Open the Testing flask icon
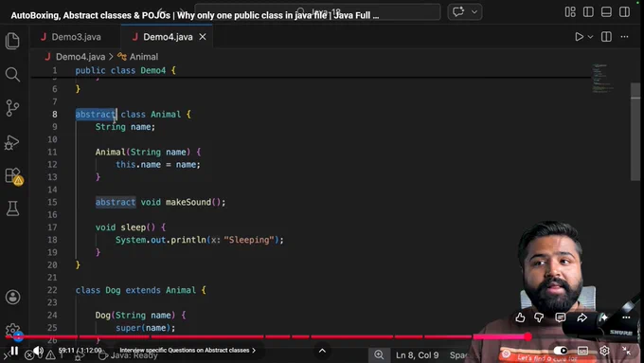644x363 pixels. click(x=12, y=209)
